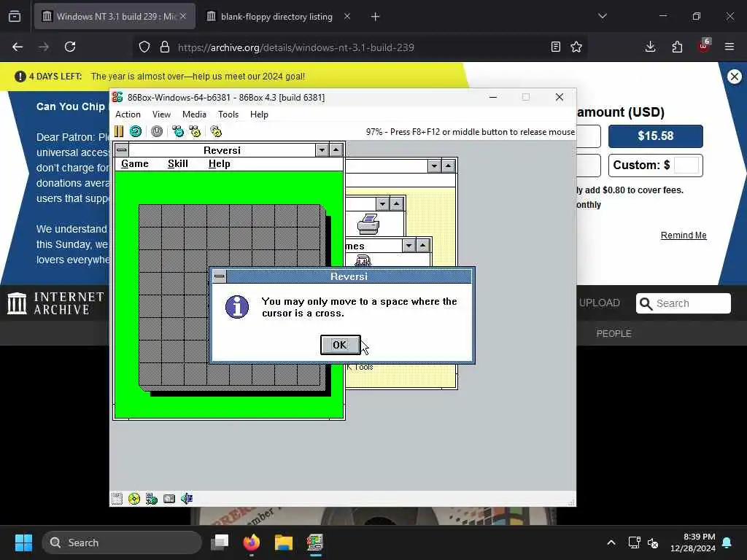The image size is (747, 560).
Task: Open Firefox from the Windows taskbar
Action: click(x=252, y=542)
